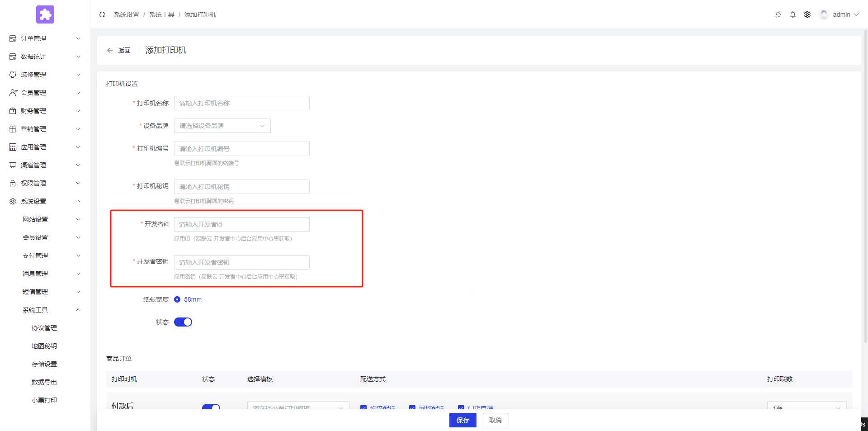Open 小票打印 menu item
This screenshot has height=431, width=868.
pos(44,400)
